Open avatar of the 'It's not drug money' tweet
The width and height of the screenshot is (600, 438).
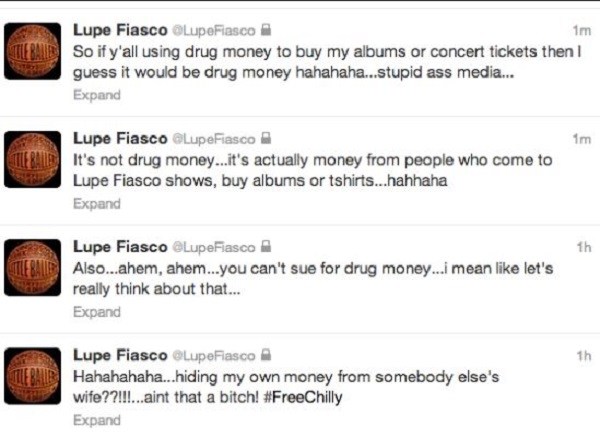coord(33,160)
